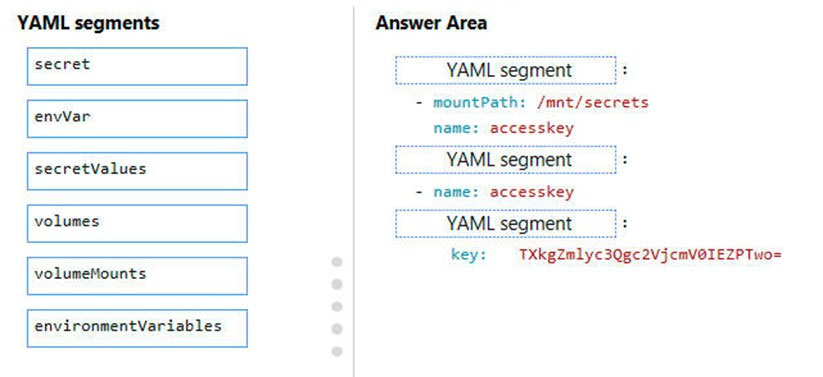Click the top dot of the divider handle
This screenshot has width=823, height=377.
tap(337, 261)
